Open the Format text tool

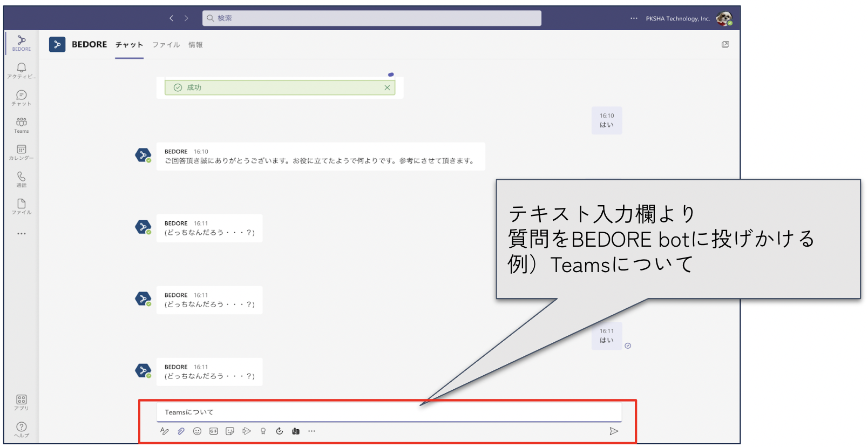165,431
